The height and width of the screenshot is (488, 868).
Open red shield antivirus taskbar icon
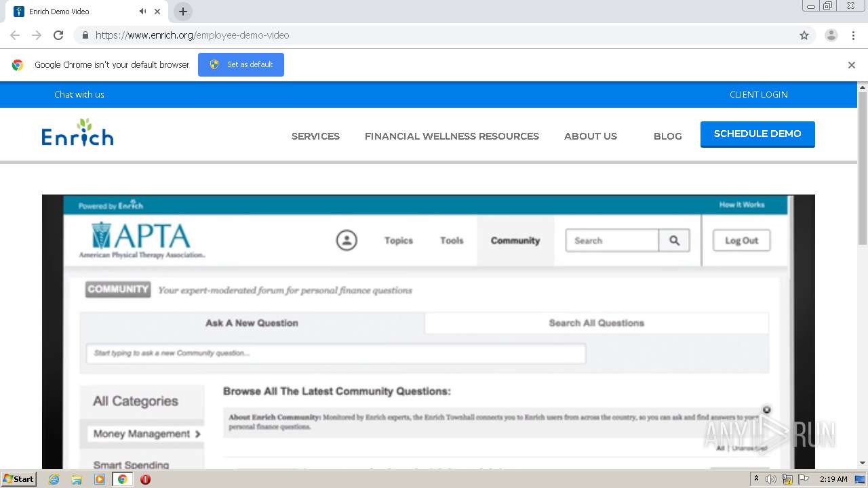(145, 479)
